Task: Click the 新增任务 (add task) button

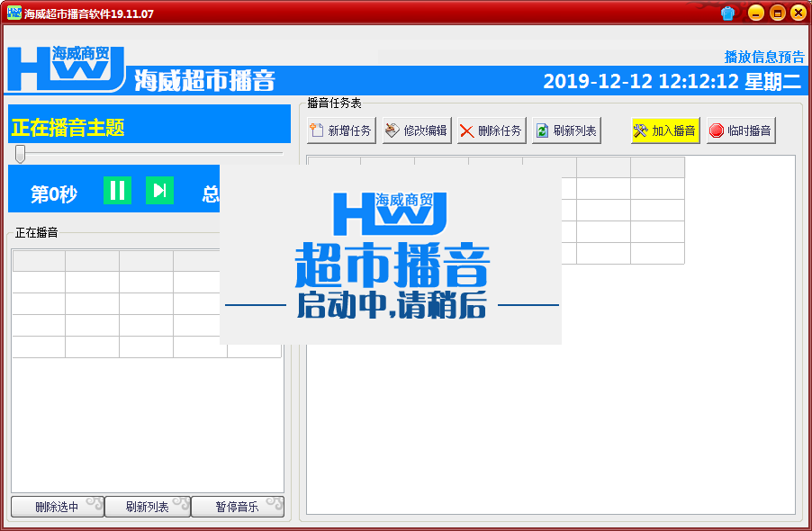Action: 342,130
